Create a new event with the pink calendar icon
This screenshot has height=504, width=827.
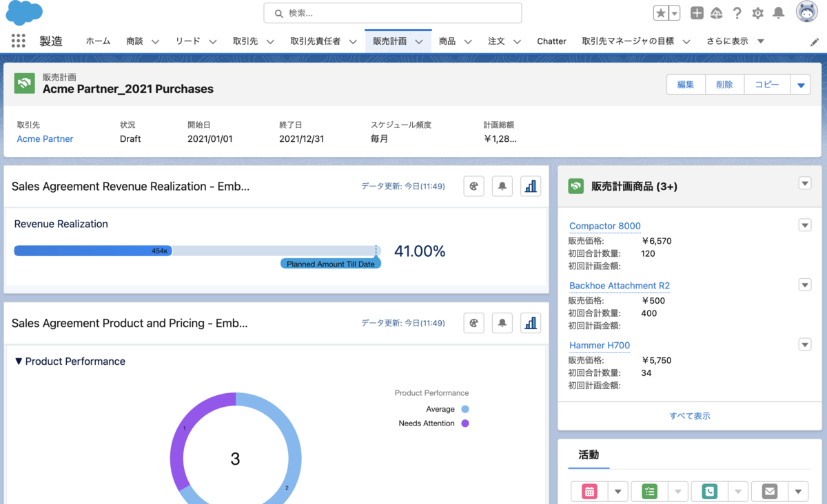click(x=589, y=491)
